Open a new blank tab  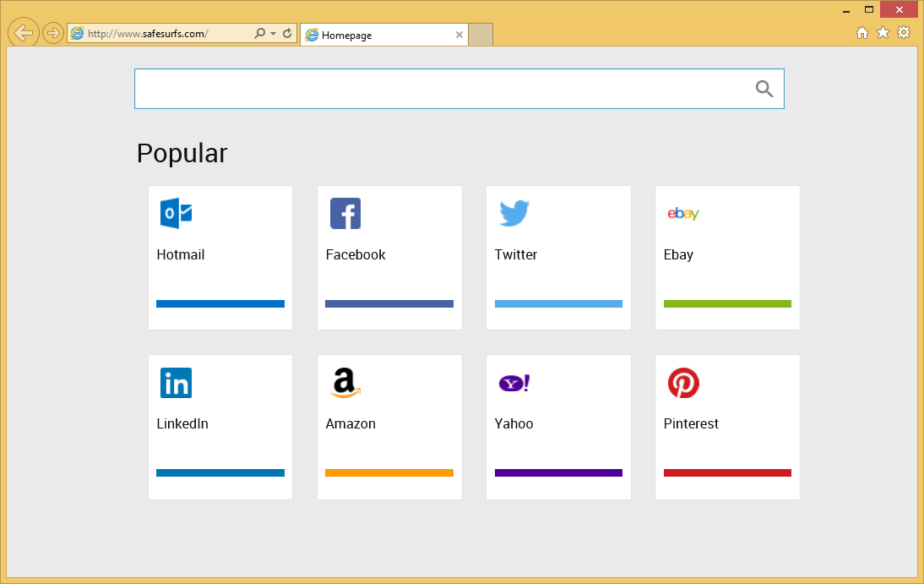coord(481,35)
